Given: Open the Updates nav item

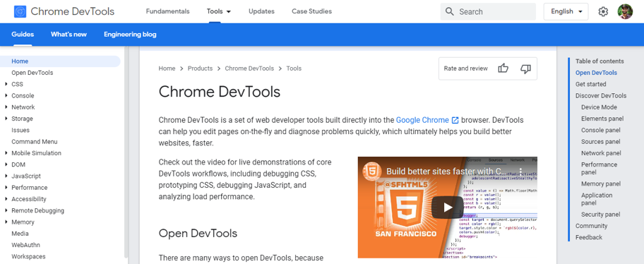Looking at the screenshot, I should point(261,11).
